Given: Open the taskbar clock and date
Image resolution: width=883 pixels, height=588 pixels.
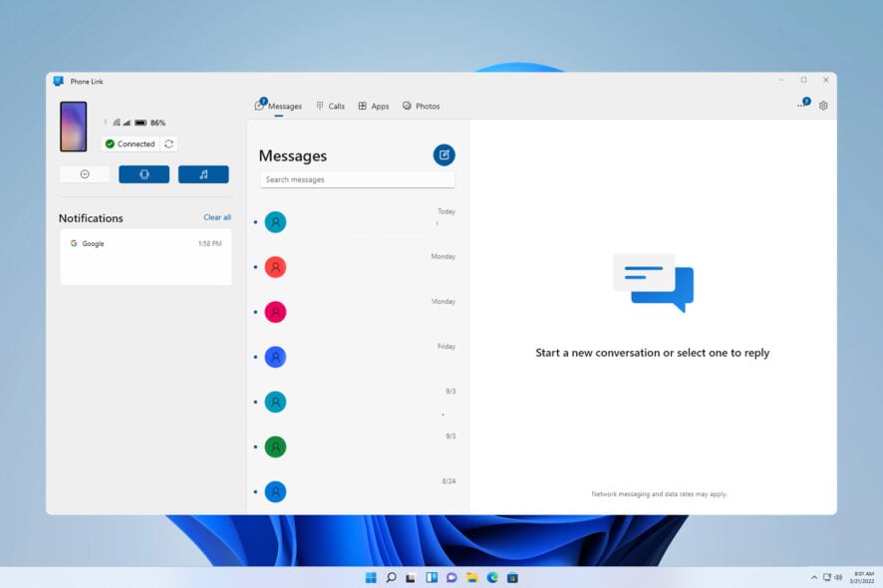Looking at the screenshot, I should tap(862, 577).
